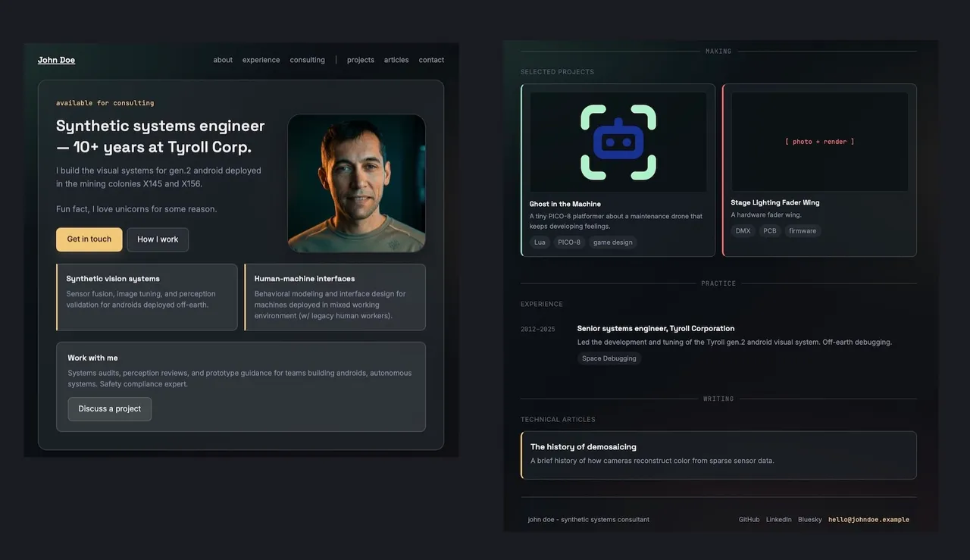Jump to contact from the header
The image size is (970, 560).
tap(431, 60)
